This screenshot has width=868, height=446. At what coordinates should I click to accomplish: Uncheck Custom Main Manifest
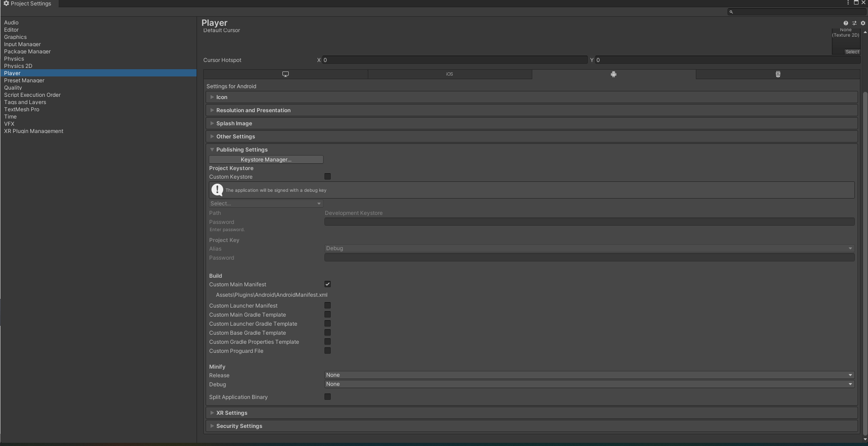[328, 284]
